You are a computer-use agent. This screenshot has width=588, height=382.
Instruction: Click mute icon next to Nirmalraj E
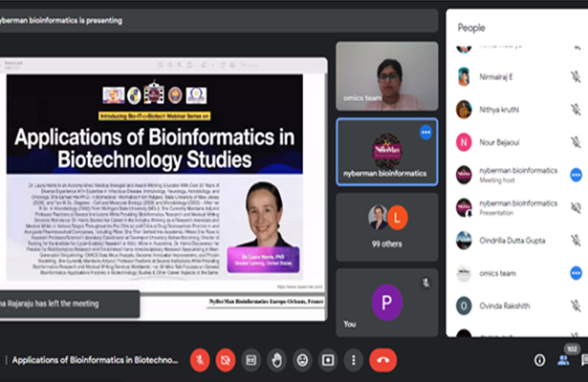coord(576,77)
